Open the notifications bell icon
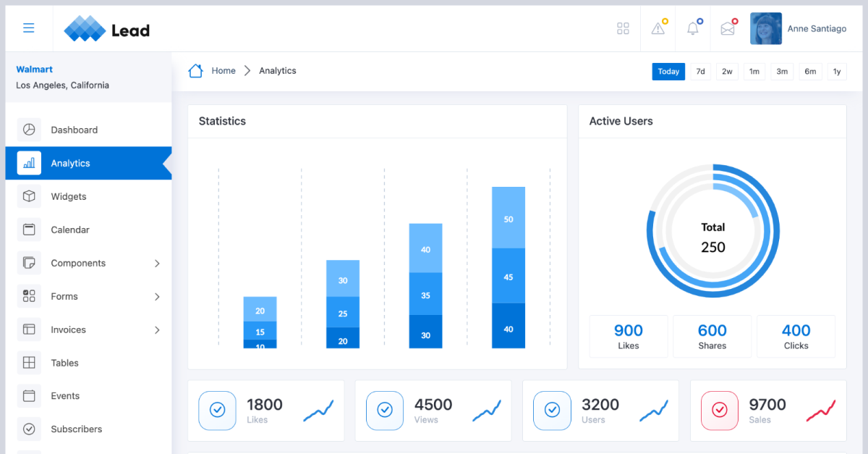868x454 pixels. pyautogui.click(x=692, y=28)
